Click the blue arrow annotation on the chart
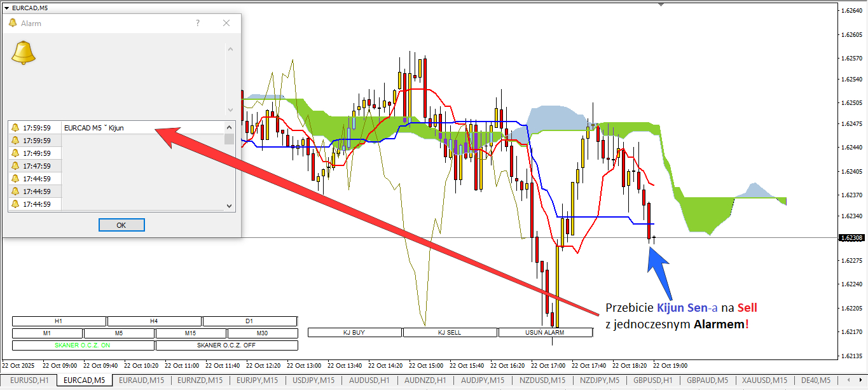The image size is (868, 390). [x=657, y=260]
